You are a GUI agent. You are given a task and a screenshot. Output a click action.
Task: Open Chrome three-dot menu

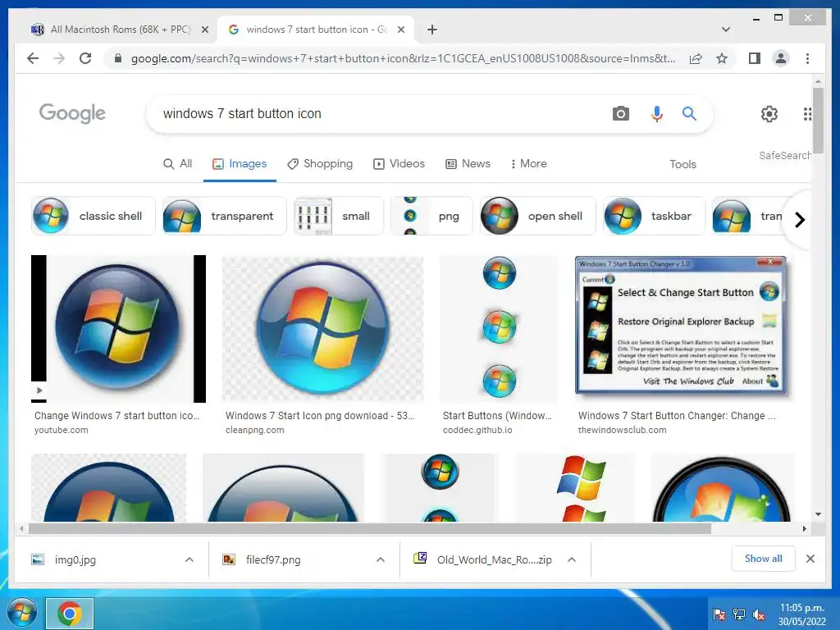[x=807, y=58]
